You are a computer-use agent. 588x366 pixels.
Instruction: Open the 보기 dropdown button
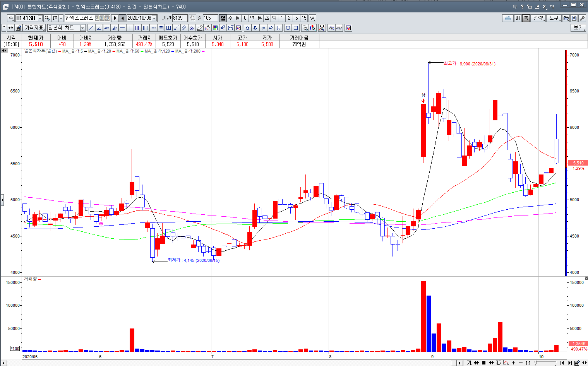pyautogui.click(x=578, y=28)
